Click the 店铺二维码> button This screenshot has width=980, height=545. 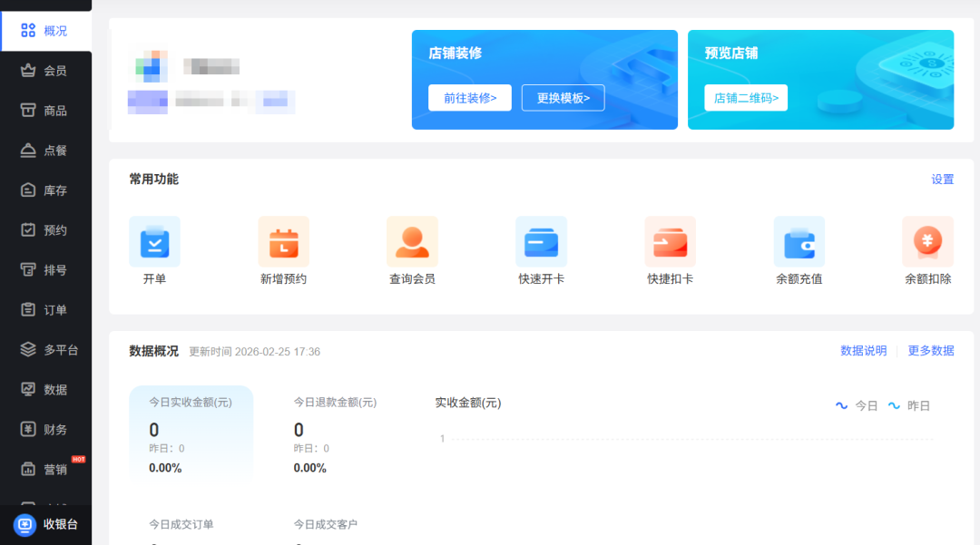point(745,98)
